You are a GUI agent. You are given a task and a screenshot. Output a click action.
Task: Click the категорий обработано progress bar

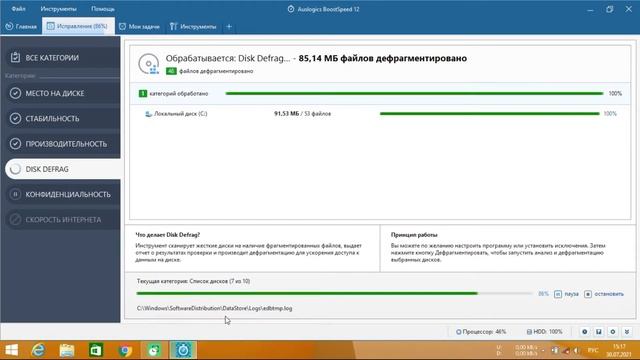click(414, 93)
